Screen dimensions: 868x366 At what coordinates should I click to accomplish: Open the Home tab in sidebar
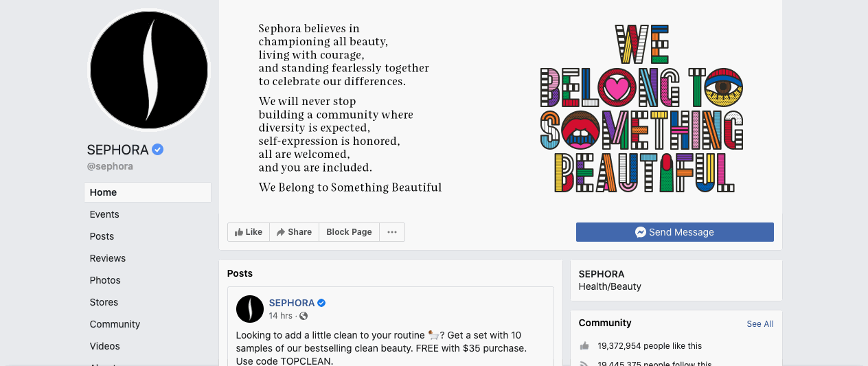(x=148, y=192)
